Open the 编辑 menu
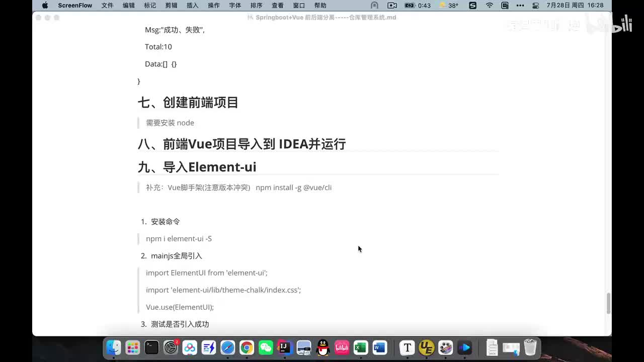 coord(129,6)
